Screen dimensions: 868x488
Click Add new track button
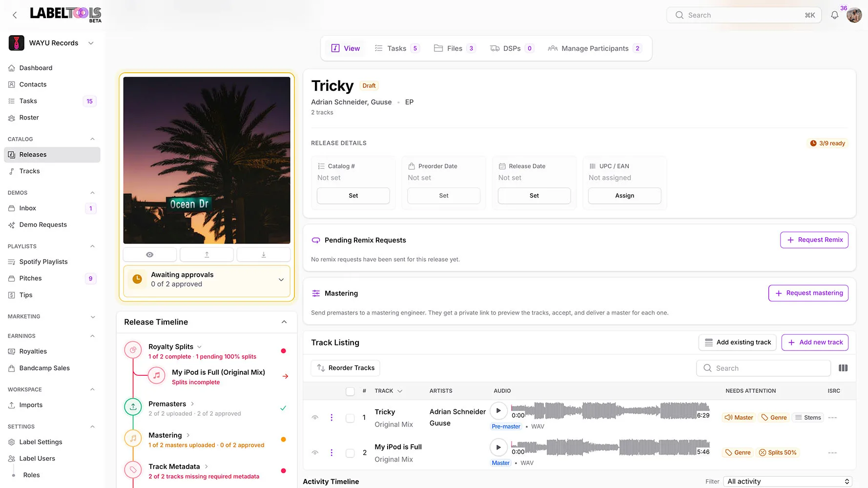(815, 343)
